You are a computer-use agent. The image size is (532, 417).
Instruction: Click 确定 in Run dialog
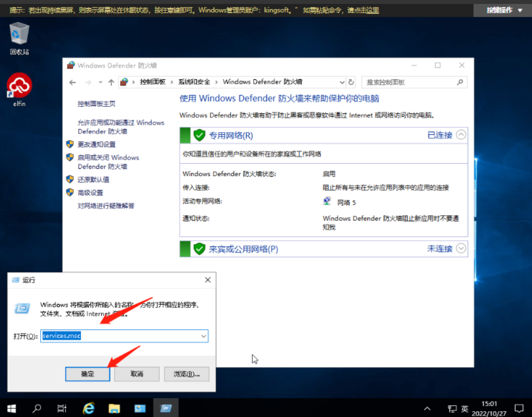point(88,374)
